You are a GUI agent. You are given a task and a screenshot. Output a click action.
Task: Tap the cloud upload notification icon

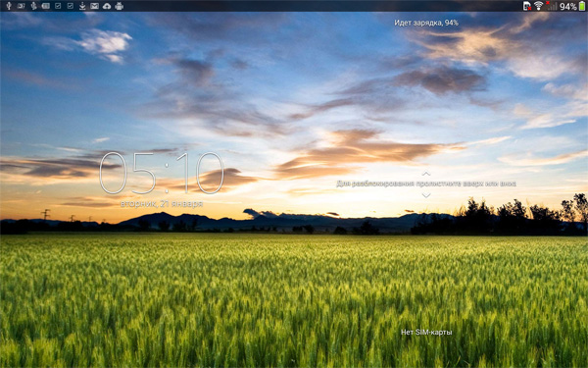107,6
